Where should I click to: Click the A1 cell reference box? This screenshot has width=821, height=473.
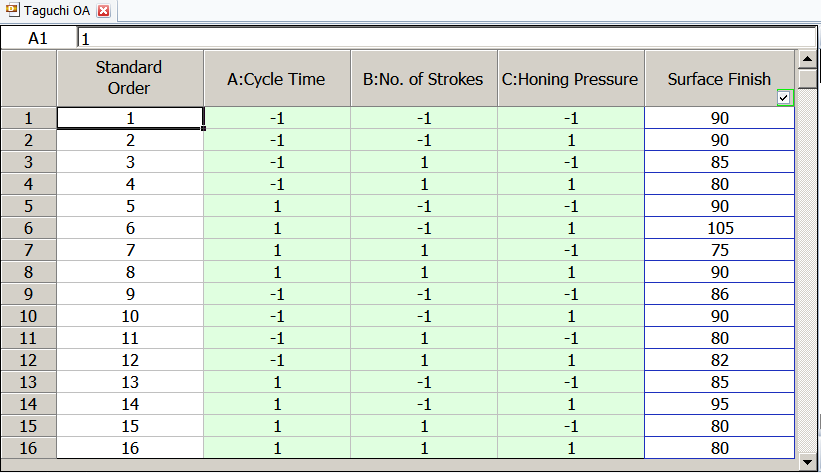(x=39, y=38)
